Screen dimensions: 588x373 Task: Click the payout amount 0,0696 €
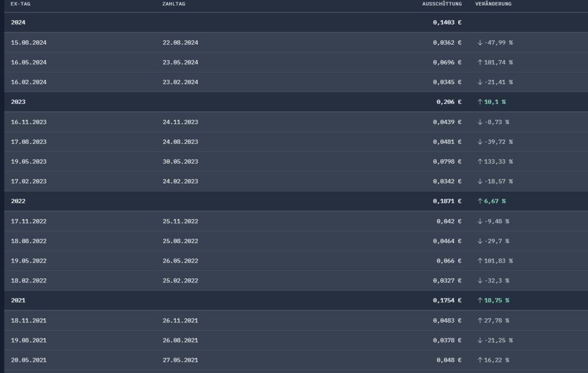[x=446, y=62]
